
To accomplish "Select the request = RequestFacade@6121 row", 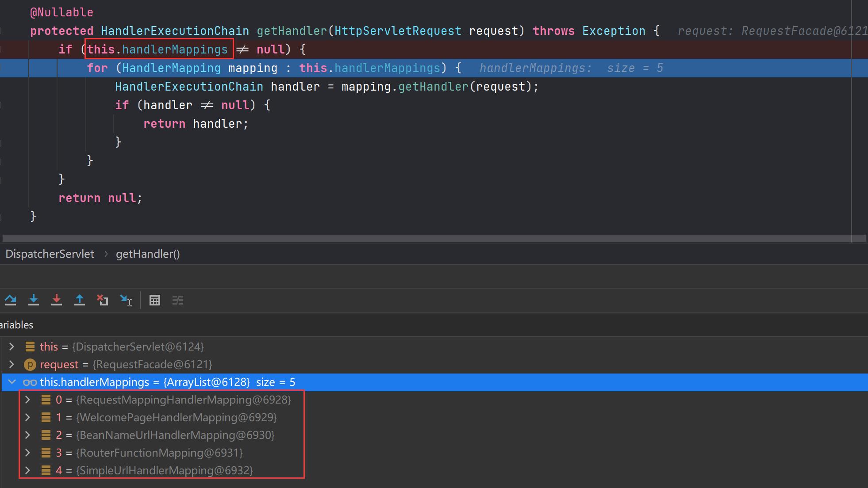I will tap(434, 365).
